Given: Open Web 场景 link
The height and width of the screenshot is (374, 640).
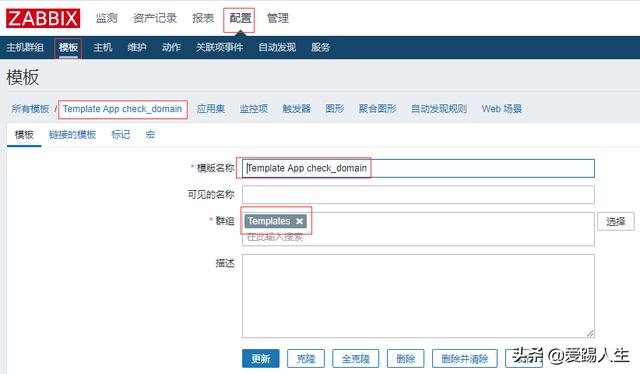Looking at the screenshot, I should click(x=502, y=109).
